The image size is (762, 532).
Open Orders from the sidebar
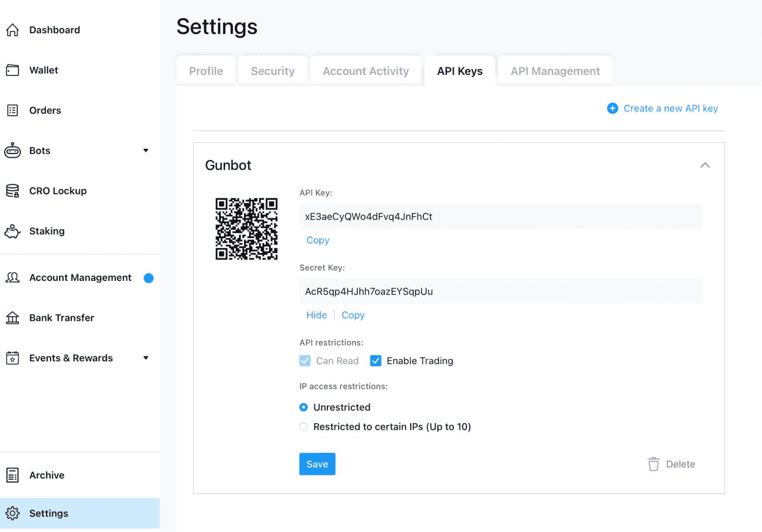(x=45, y=110)
